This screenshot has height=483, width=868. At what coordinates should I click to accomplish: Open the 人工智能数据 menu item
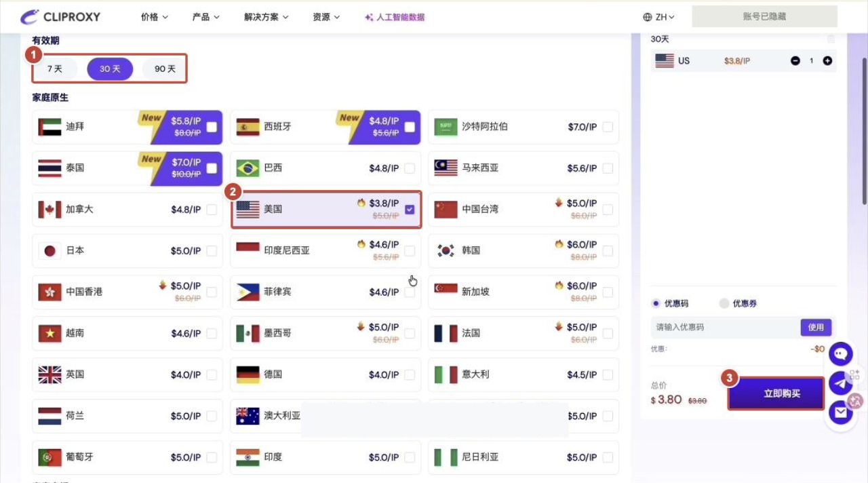click(x=395, y=17)
